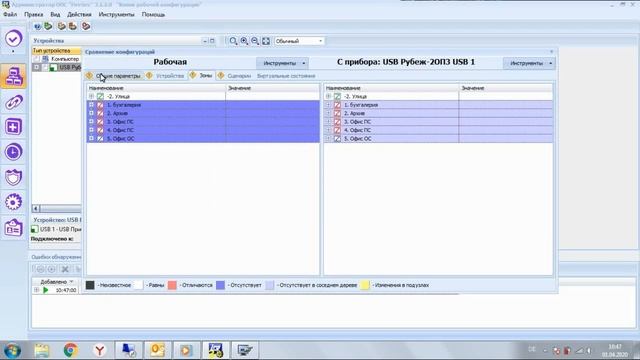The height and width of the screenshot is (360, 640).
Task: Click the yellow Изменения в подузлах swatch
Action: [x=364, y=285]
